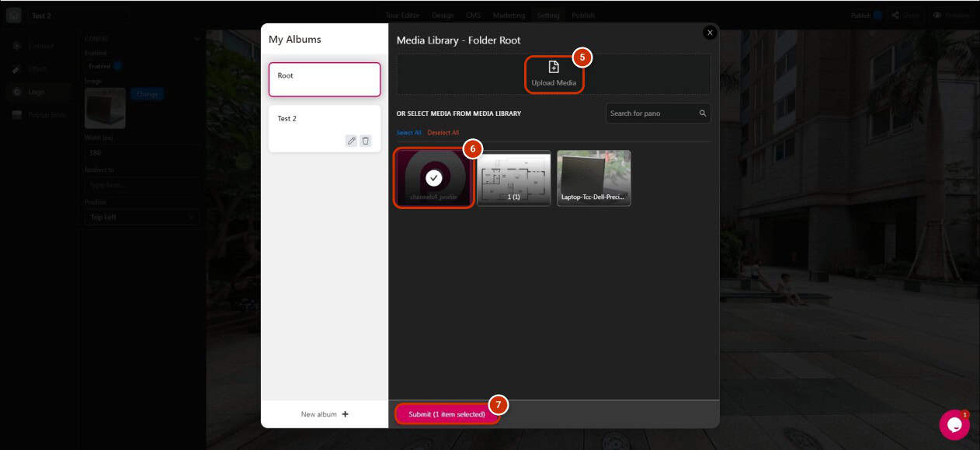980x450 pixels.
Task: Select the Root album
Action: (x=325, y=79)
